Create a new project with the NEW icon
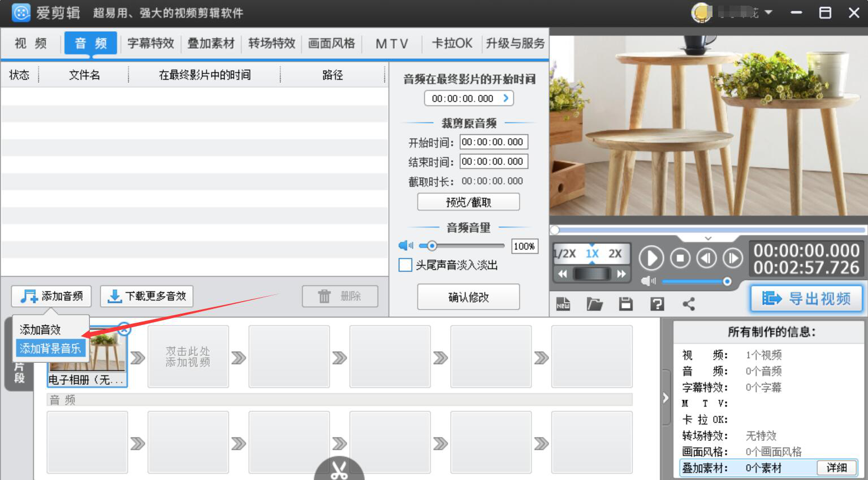Image resolution: width=868 pixels, height=480 pixels. (563, 304)
